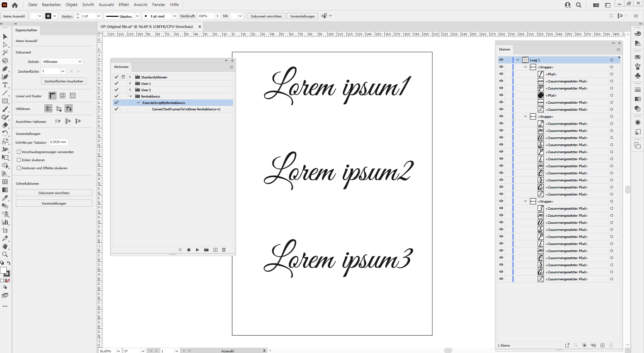Select the Line Segment tool
Image resolution: width=644 pixels, height=353 pixels.
coord(5,93)
